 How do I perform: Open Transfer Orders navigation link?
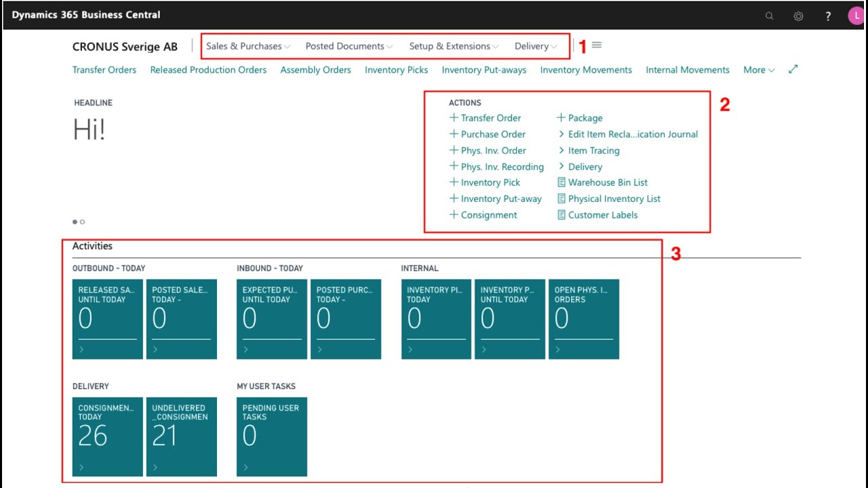[104, 70]
